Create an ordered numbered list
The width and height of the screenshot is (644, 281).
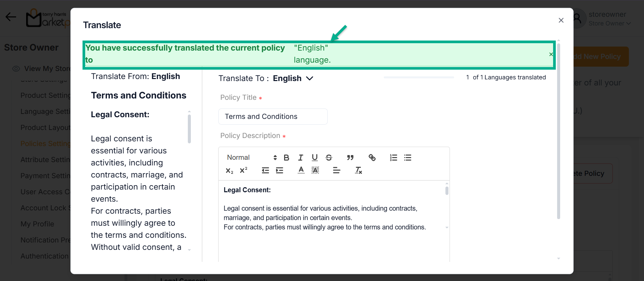tap(393, 158)
